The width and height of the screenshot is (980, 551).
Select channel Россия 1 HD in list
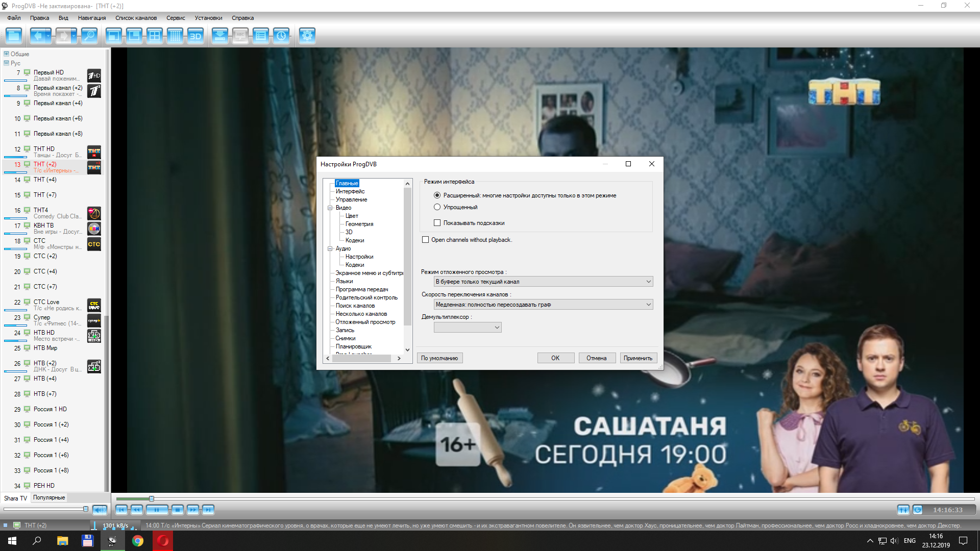pyautogui.click(x=53, y=409)
